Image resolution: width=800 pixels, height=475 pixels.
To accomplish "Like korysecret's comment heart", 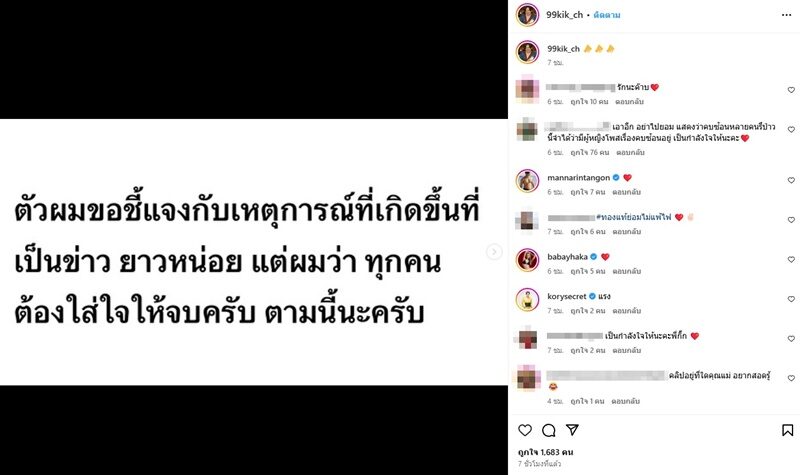I will coord(791,299).
